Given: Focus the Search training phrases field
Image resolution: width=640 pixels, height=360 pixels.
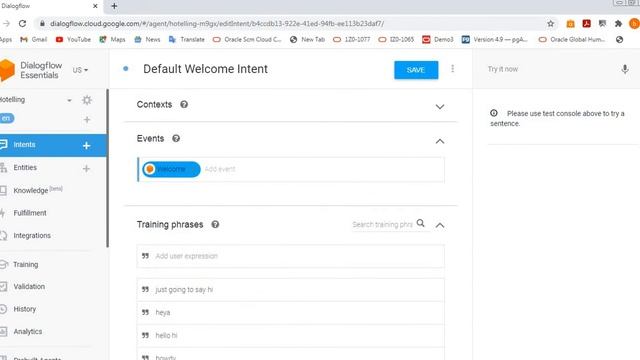Looking at the screenshot, I should [x=382, y=224].
